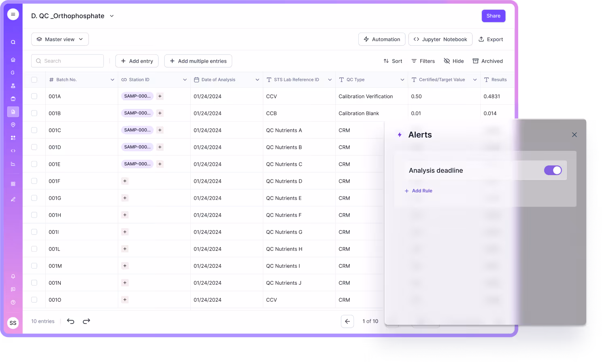Image resolution: width=602 pixels, height=364 pixels.
Task: Open the D. QC _Orthophosphate title menu
Action: tap(112, 16)
